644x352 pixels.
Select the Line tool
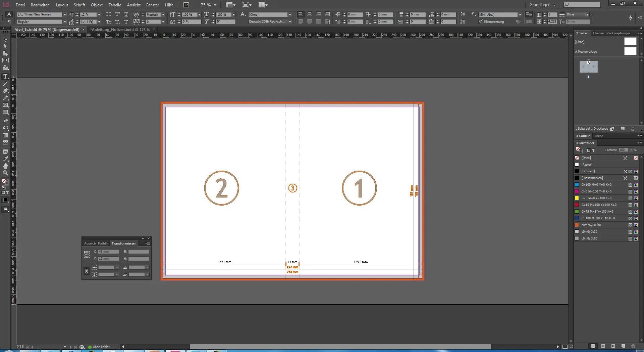(x=5, y=84)
